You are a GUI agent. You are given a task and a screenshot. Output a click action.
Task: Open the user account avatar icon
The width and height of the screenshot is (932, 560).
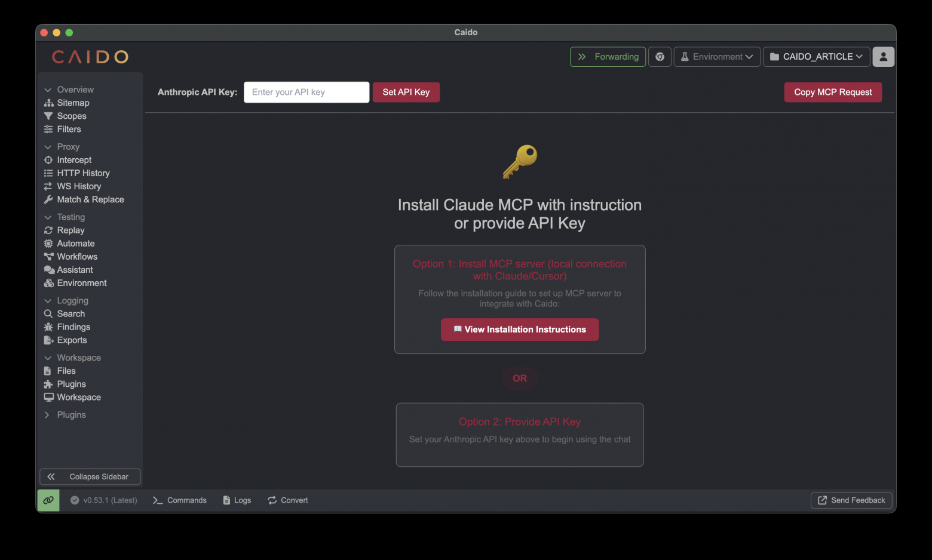point(884,57)
